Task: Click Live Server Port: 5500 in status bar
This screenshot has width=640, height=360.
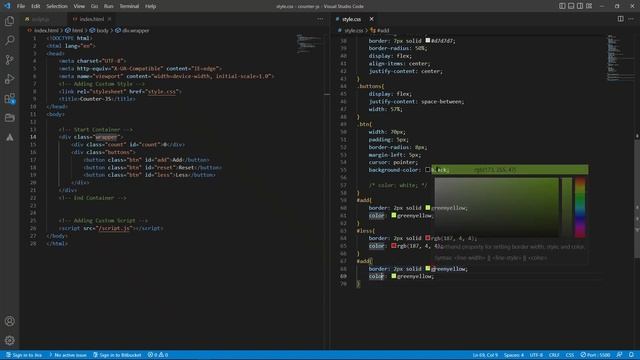Action: pyautogui.click(x=596, y=355)
